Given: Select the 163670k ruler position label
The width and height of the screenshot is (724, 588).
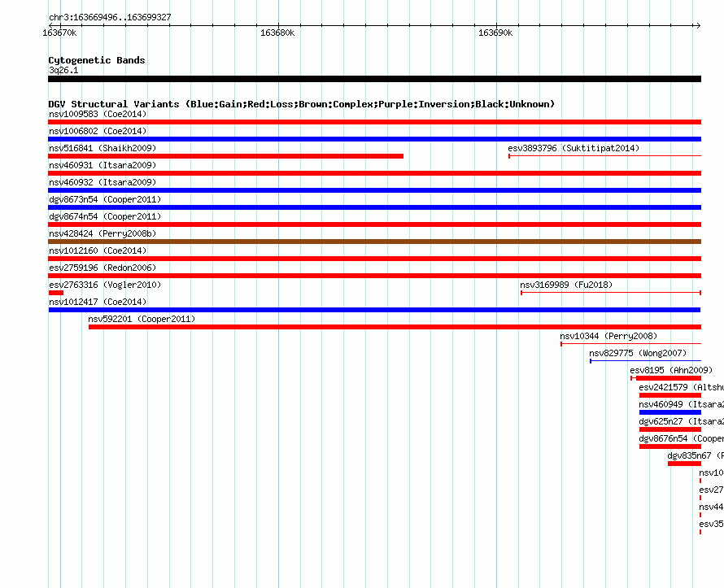Looking at the screenshot, I should coord(59,33).
